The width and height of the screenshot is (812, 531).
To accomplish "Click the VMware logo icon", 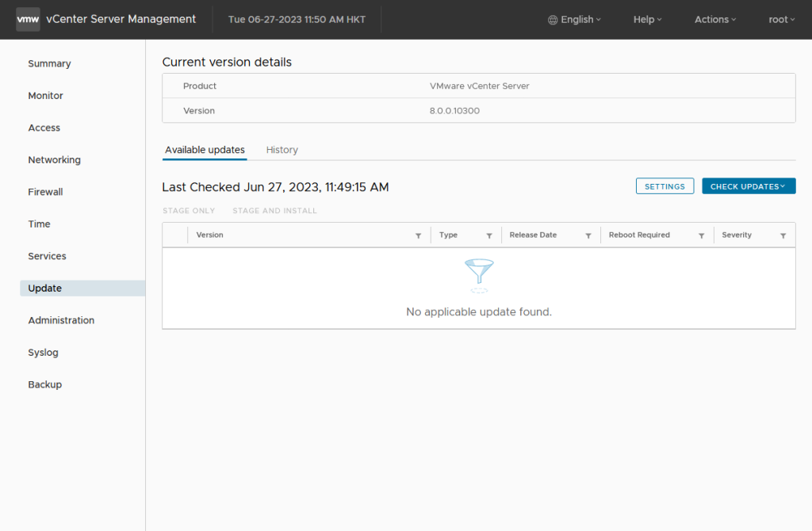I will click(x=28, y=19).
